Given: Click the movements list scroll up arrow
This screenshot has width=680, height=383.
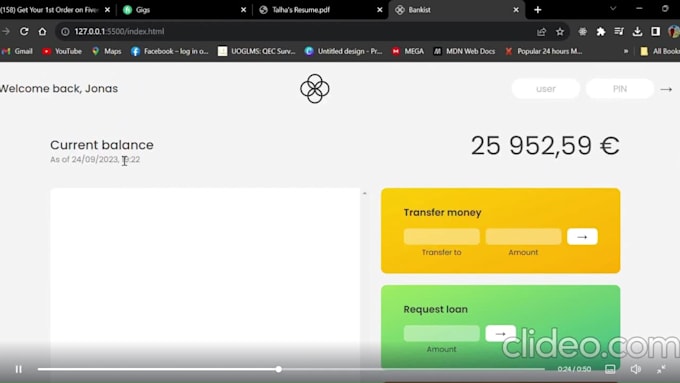Looking at the screenshot, I should (x=365, y=193).
